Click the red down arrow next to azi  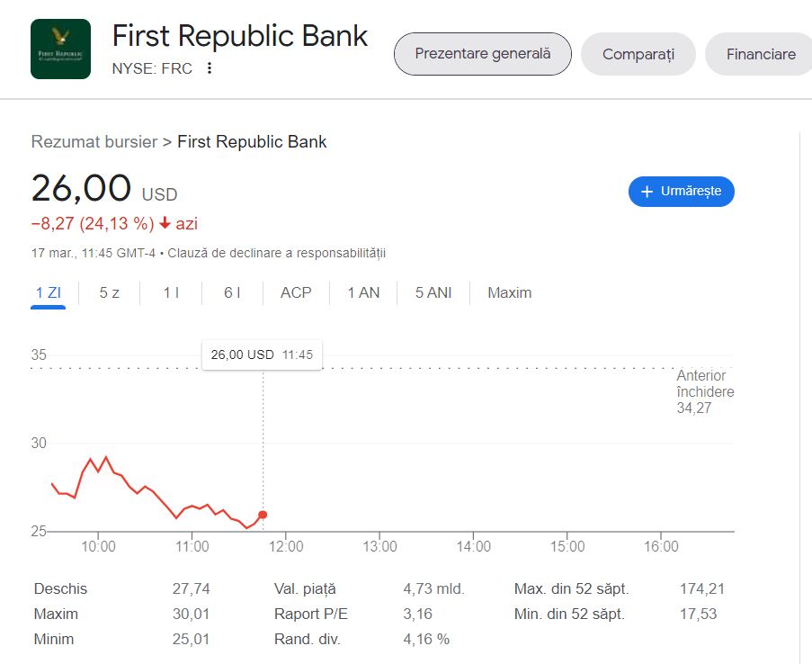click(165, 223)
